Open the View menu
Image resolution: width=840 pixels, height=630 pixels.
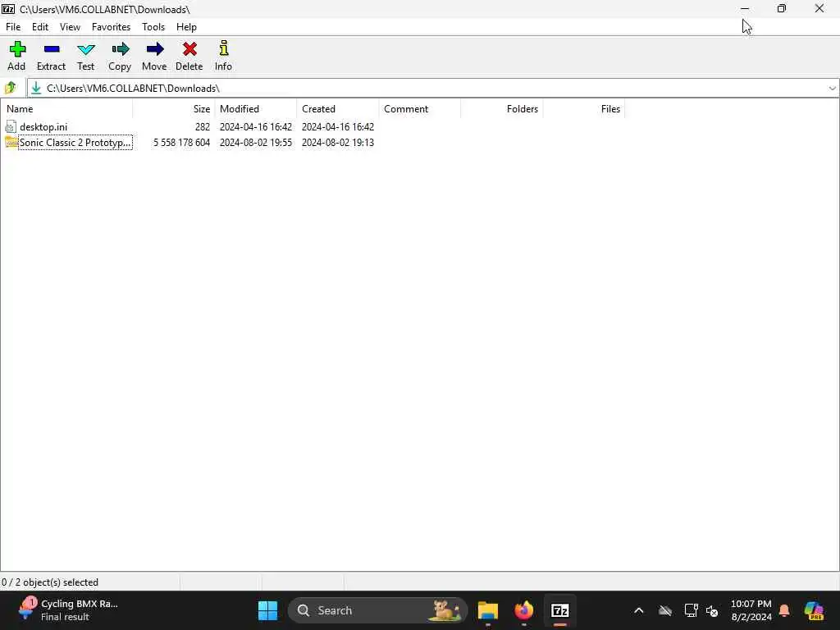pos(70,27)
